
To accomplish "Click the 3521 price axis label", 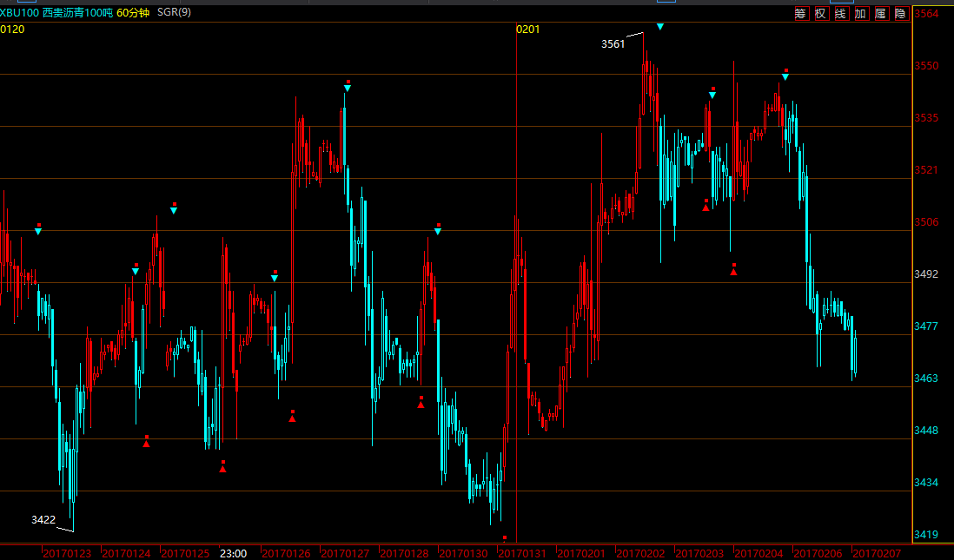I will 926,170.
